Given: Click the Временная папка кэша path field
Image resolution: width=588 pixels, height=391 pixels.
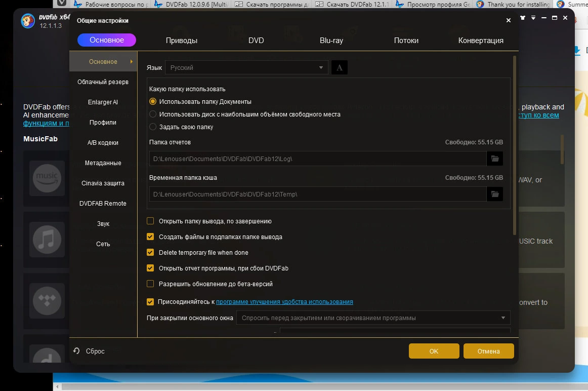Looking at the screenshot, I should [318, 194].
